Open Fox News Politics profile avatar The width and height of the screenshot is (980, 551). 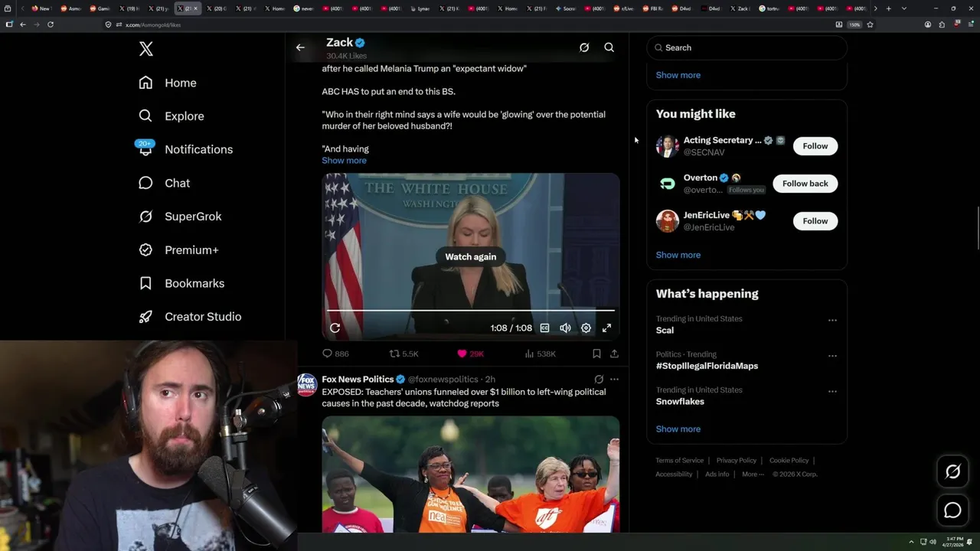click(307, 384)
